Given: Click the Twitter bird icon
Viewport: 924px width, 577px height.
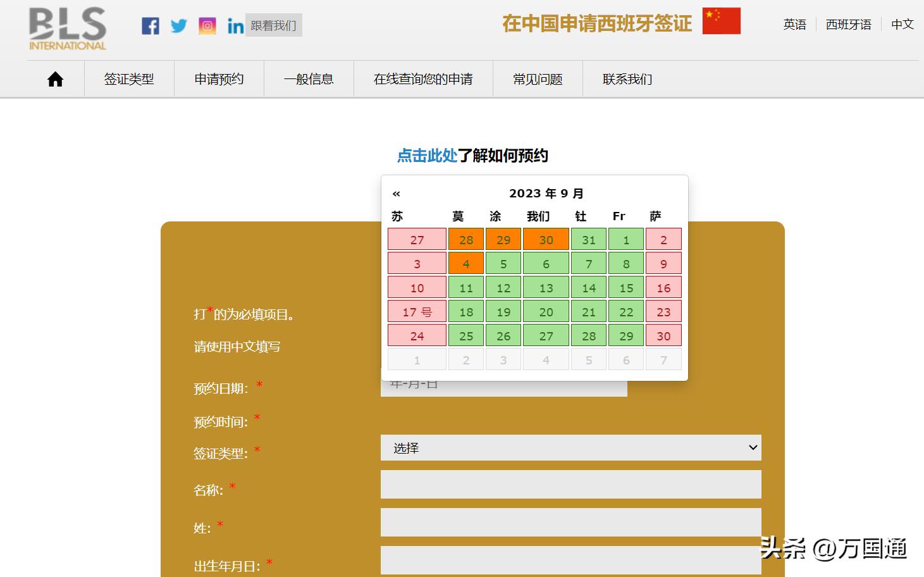Looking at the screenshot, I should click(x=178, y=26).
